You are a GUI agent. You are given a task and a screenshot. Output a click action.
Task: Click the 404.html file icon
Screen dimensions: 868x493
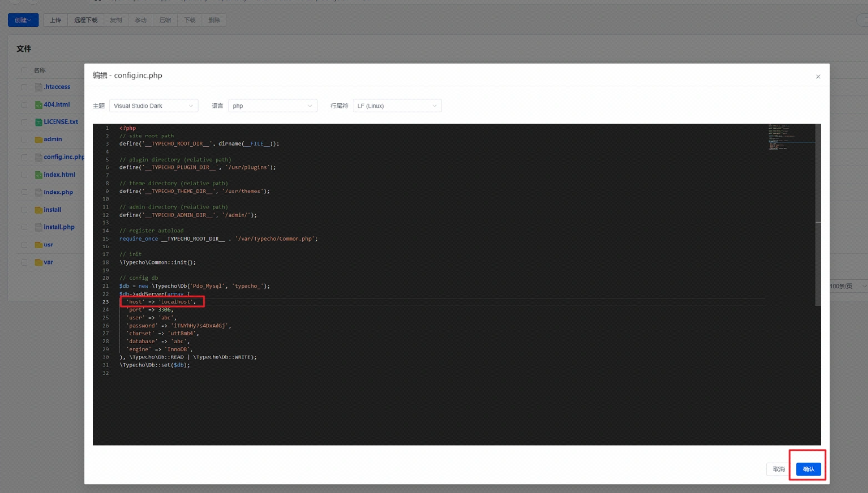click(x=38, y=105)
